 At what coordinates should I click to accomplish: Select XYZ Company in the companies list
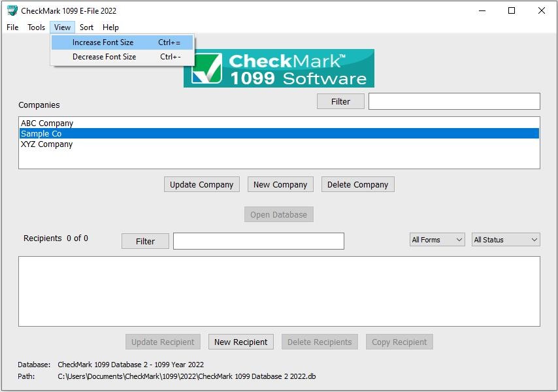coord(47,144)
